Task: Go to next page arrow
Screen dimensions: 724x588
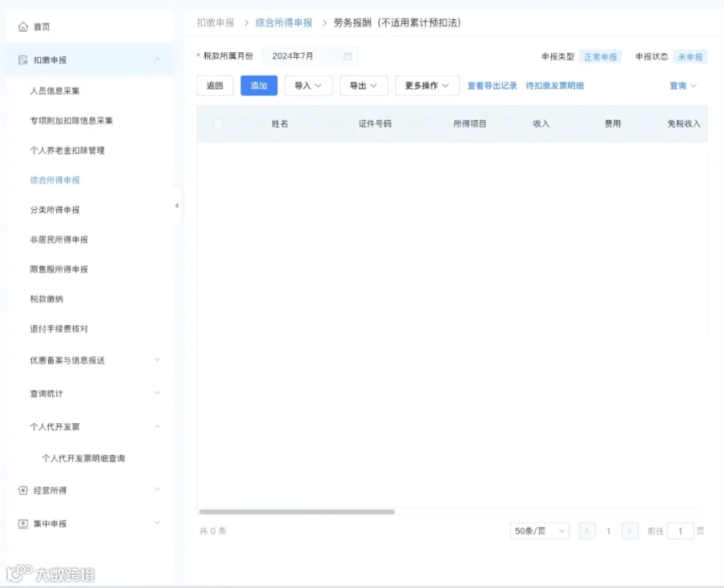Action: click(x=630, y=531)
